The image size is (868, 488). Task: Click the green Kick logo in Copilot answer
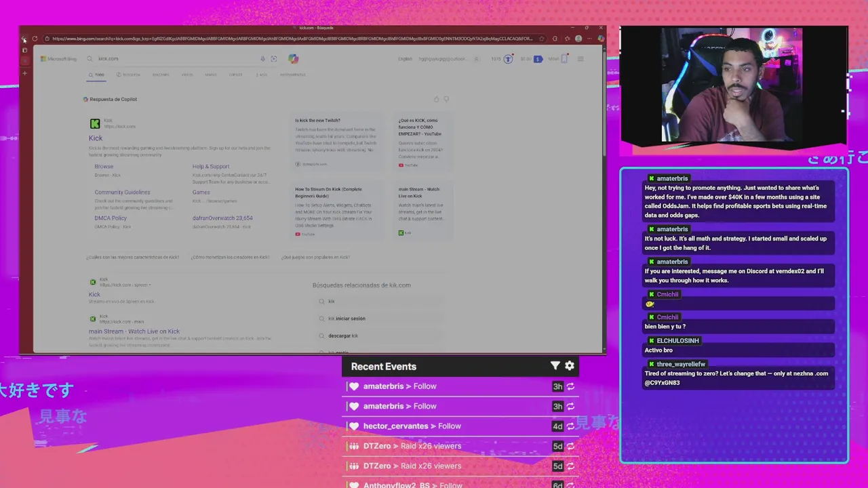click(x=95, y=123)
